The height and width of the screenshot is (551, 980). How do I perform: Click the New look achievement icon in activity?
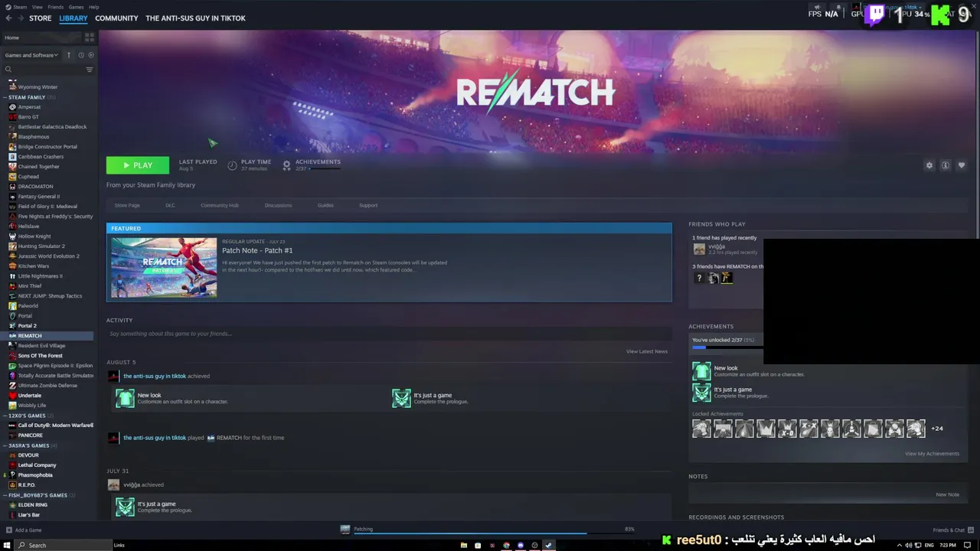(x=125, y=398)
